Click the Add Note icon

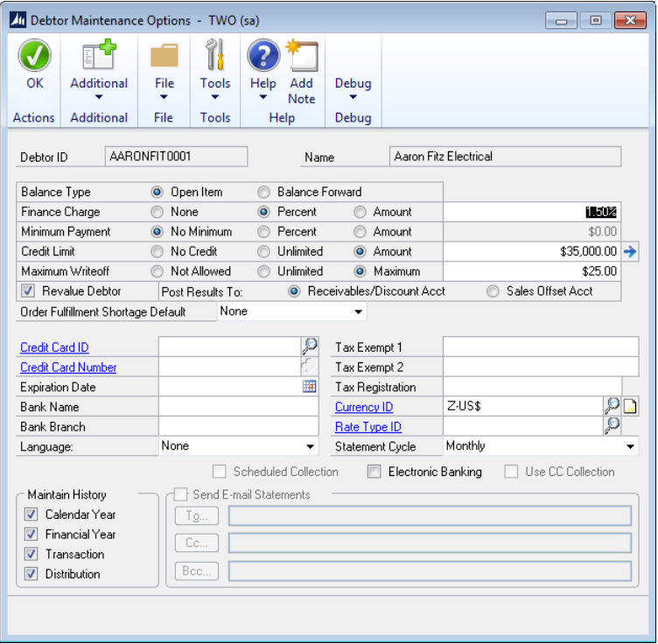[302, 56]
